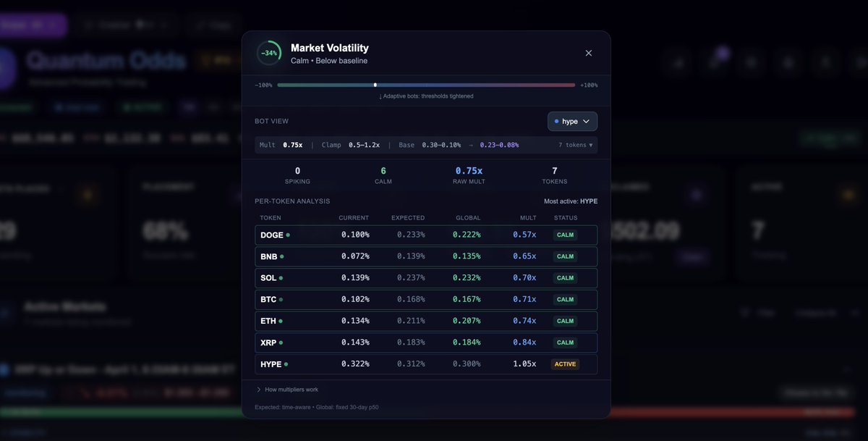Click BTC multiplier 0.71x
The image size is (868, 441).
[x=524, y=299]
